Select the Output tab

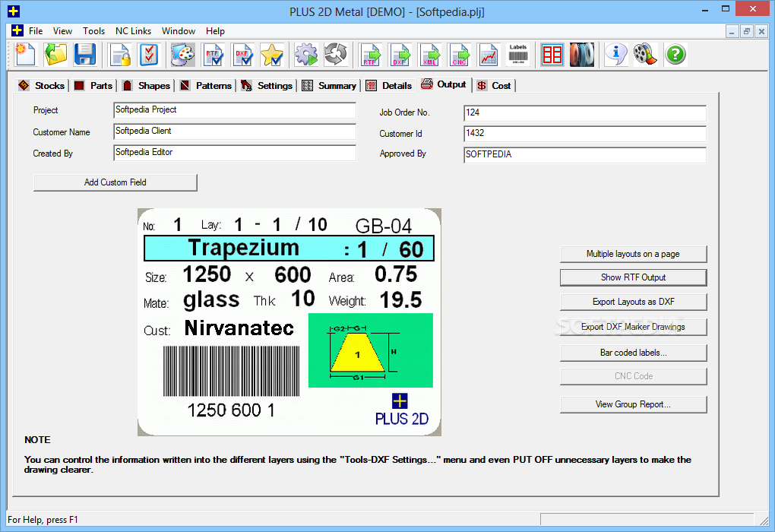(x=444, y=84)
